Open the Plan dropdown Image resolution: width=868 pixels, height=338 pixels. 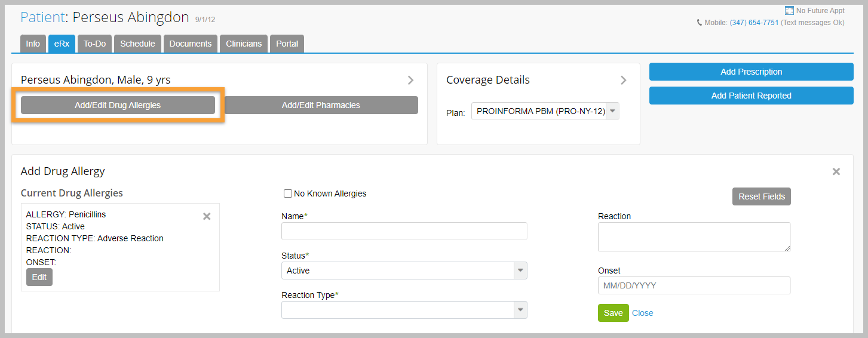(x=612, y=112)
